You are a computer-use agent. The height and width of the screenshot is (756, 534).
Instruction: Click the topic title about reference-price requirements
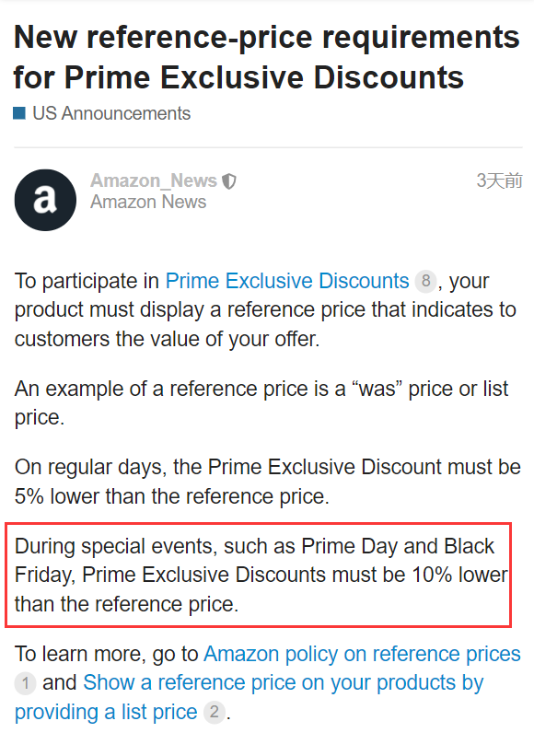(x=266, y=57)
